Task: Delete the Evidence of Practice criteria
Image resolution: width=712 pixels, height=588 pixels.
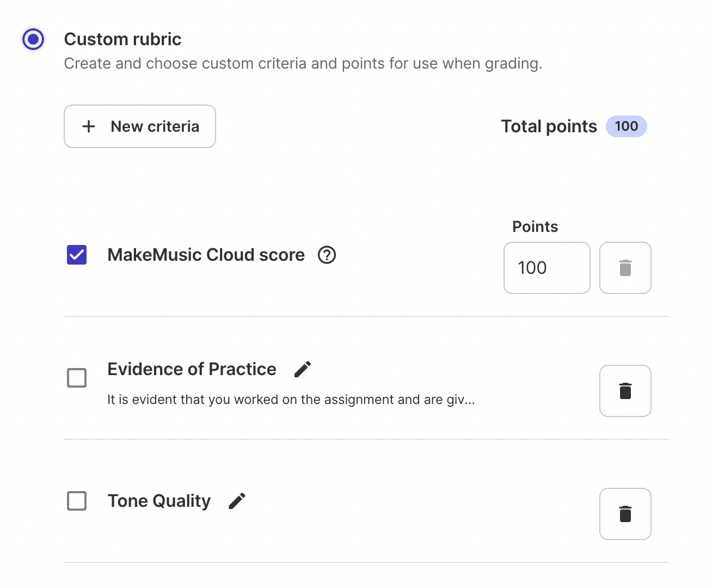Action: [625, 391]
